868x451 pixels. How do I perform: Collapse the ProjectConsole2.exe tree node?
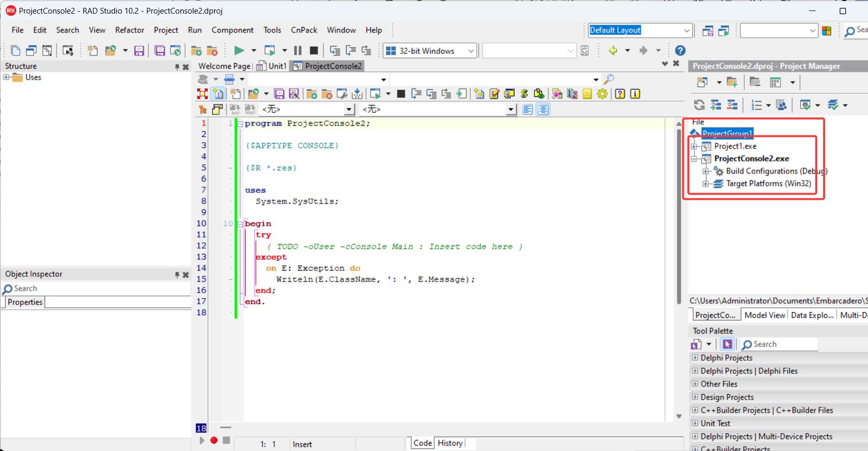[x=694, y=159]
